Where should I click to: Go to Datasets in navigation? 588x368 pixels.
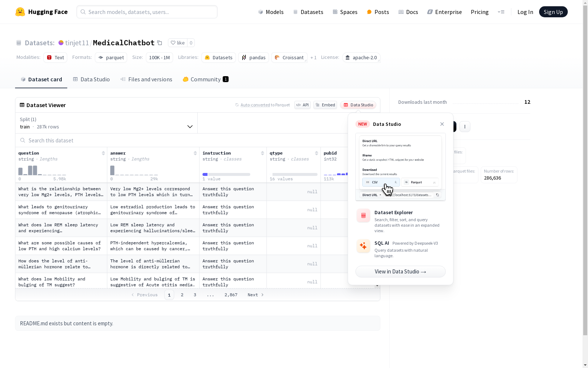coord(308,12)
